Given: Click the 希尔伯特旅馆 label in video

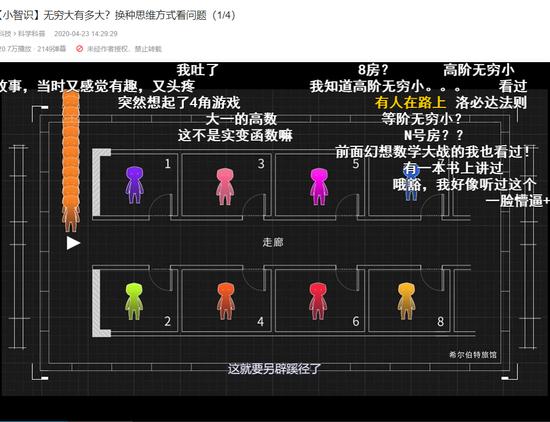Looking at the screenshot, I should click(x=473, y=355).
